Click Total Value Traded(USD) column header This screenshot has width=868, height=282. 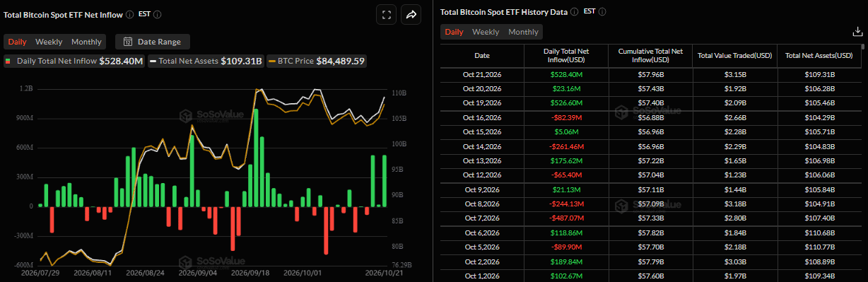pos(734,55)
